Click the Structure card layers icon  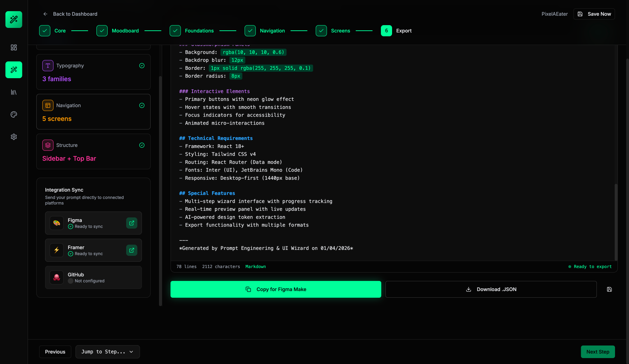[48, 145]
